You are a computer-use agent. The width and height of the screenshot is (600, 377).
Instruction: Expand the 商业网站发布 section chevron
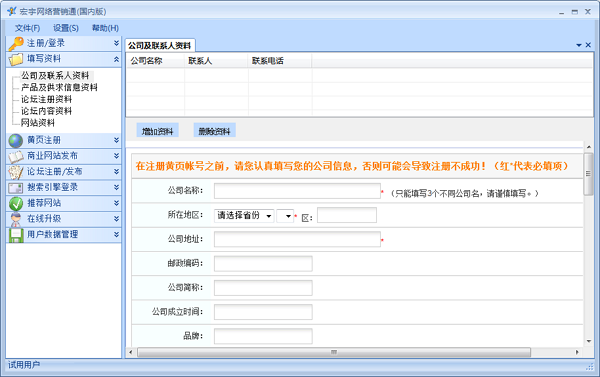point(116,156)
